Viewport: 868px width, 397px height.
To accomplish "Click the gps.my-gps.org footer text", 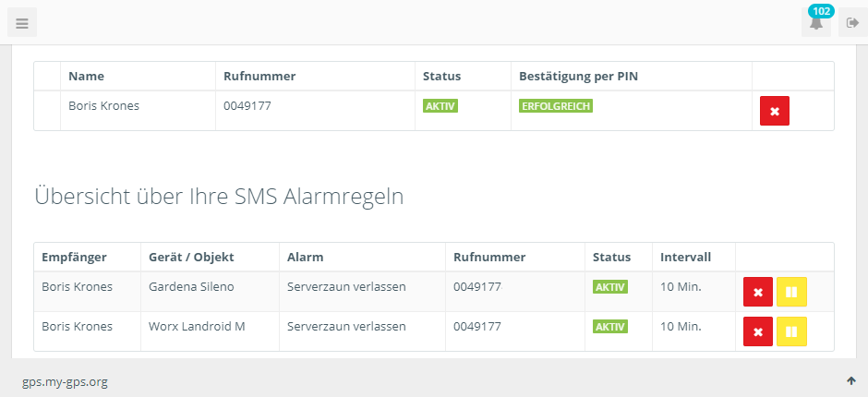I will (65, 382).
